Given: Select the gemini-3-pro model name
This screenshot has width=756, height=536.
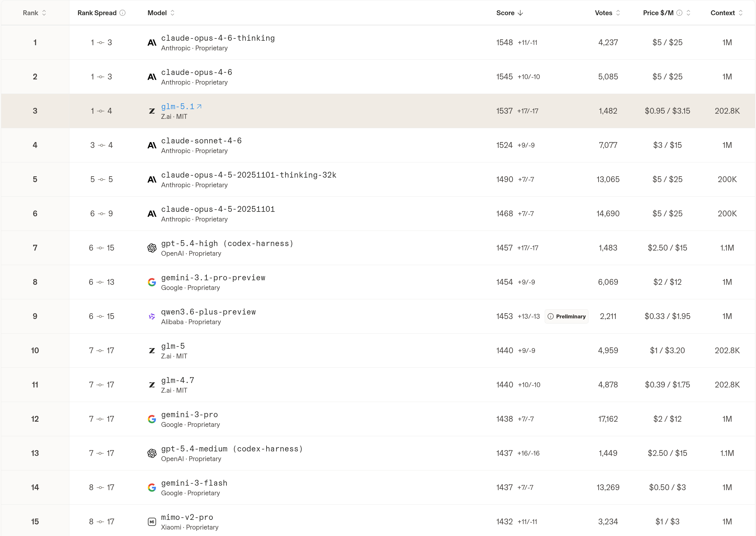Looking at the screenshot, I should click(x=189, y=415).
